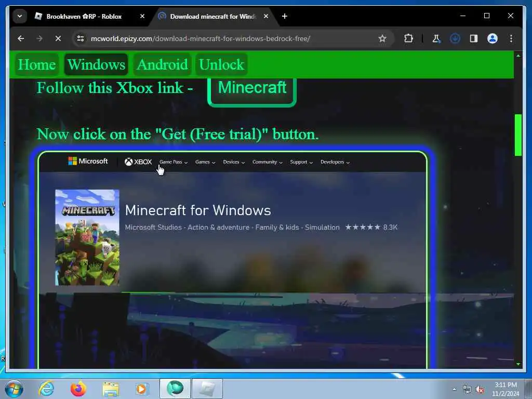Close the Brookhaven RP - Roblox tab
Image resolution: width=532 pixels, height=399 pixels.
pos(142,16)
